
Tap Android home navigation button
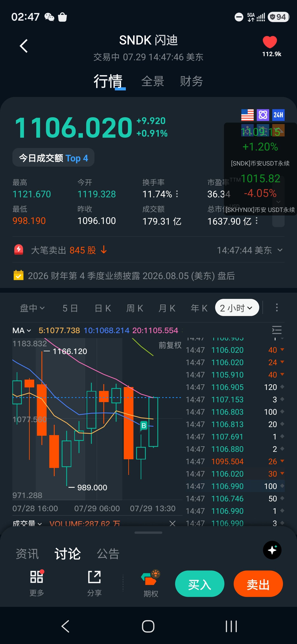click(x=148, y=626)
